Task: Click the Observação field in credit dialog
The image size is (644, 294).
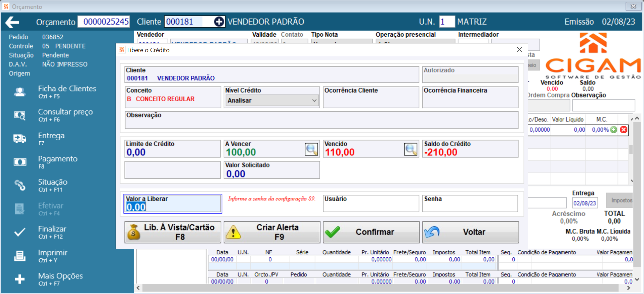Action: [321, 120]
